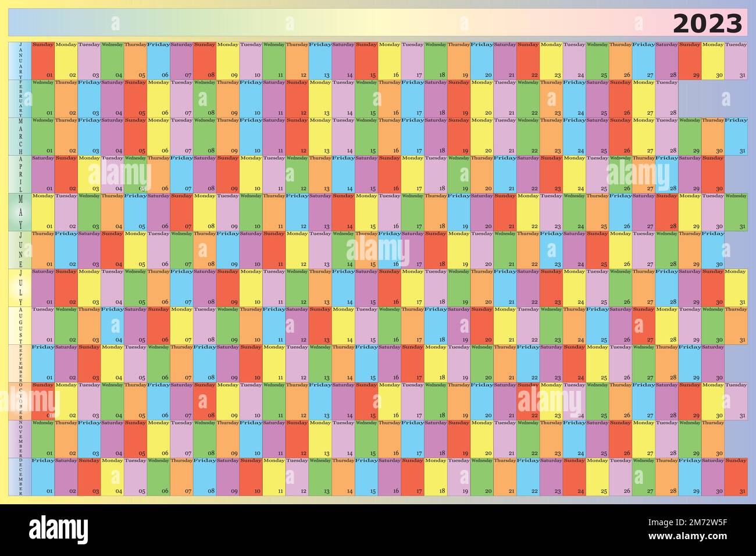The height and width of the screenshot is (556, 756).
Task: Open the December 01 Friday cell
Action: pyautogui.click(x=43, y=476)
